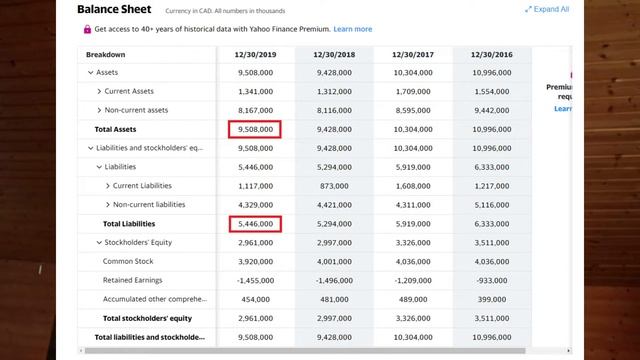Image resolution: width=640 pixels, height=360 pixels.
Task: Expand the Non-current liabilities row
Action: [108, 204]
